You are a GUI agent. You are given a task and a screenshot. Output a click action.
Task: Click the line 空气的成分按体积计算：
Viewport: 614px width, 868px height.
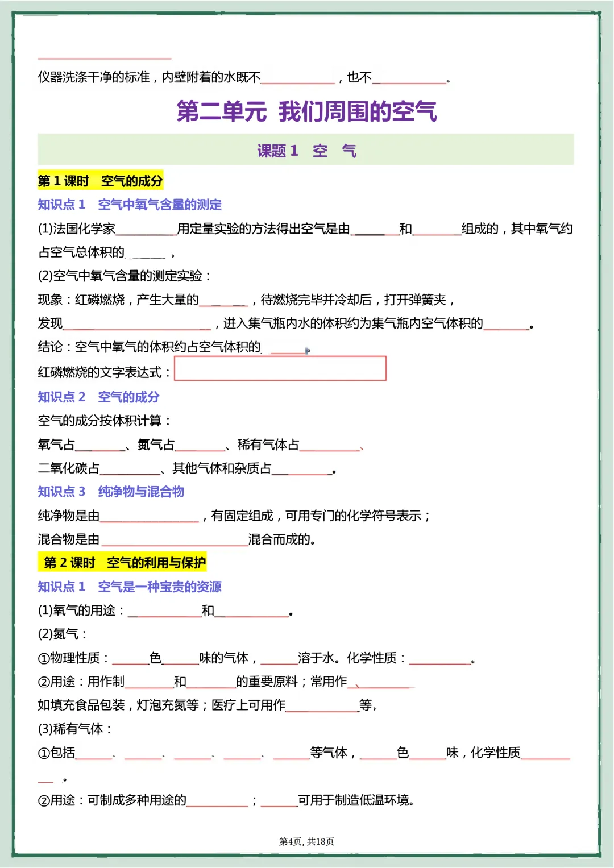point(105,421)
